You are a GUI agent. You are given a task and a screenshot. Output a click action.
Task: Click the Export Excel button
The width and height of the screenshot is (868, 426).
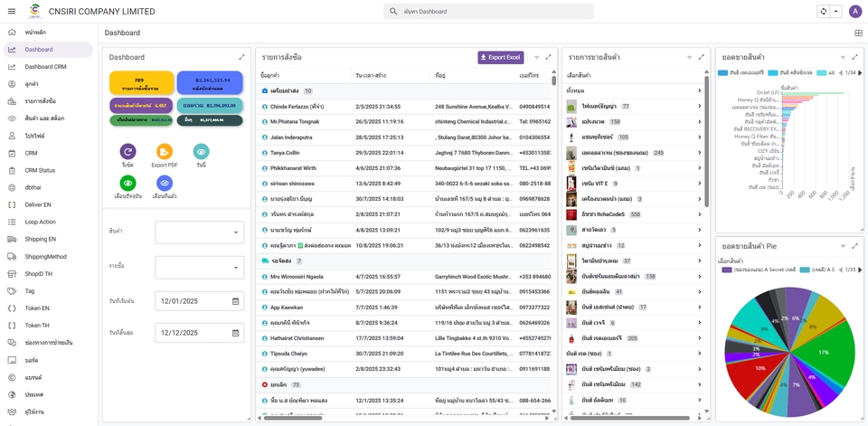tap(500, 57)
